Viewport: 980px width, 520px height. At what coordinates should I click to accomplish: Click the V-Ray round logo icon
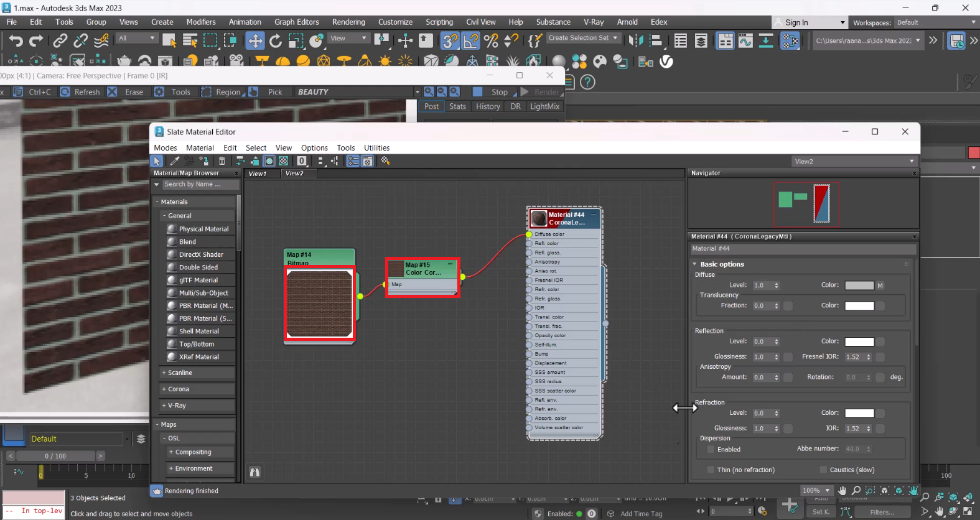pos(666,62)
